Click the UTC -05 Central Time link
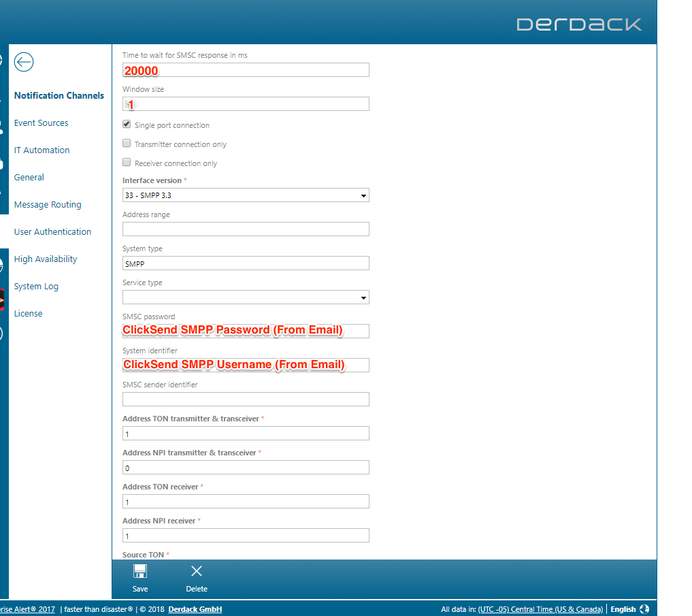Viewport: 692px width, 616px height. [x=540, y=609]
